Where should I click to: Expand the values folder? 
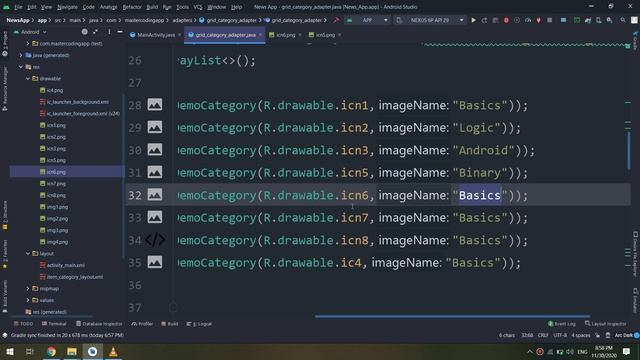[28, 300]
